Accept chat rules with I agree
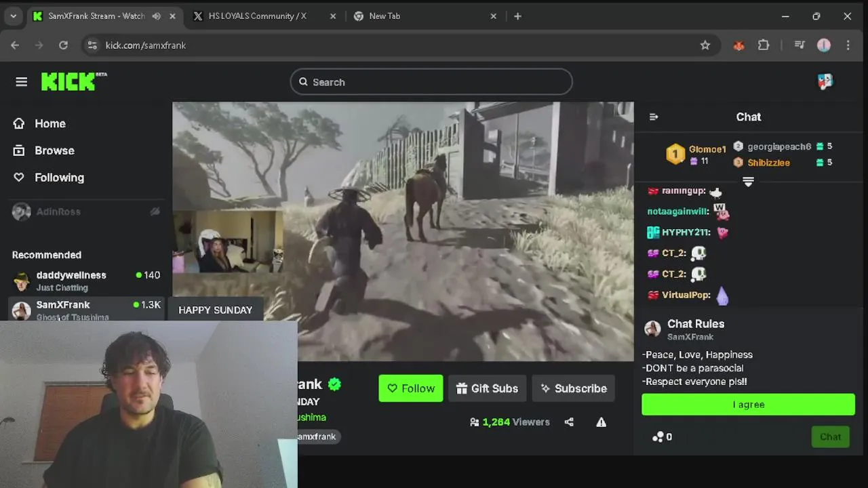This screenshot has width=868, height=488. pos(748,405)
